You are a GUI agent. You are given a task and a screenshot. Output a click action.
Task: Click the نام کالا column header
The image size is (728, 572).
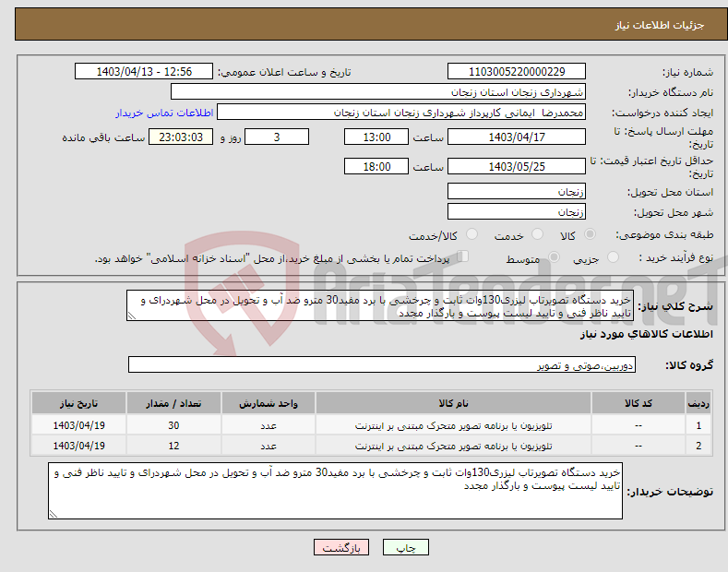[x=453, y=403]
